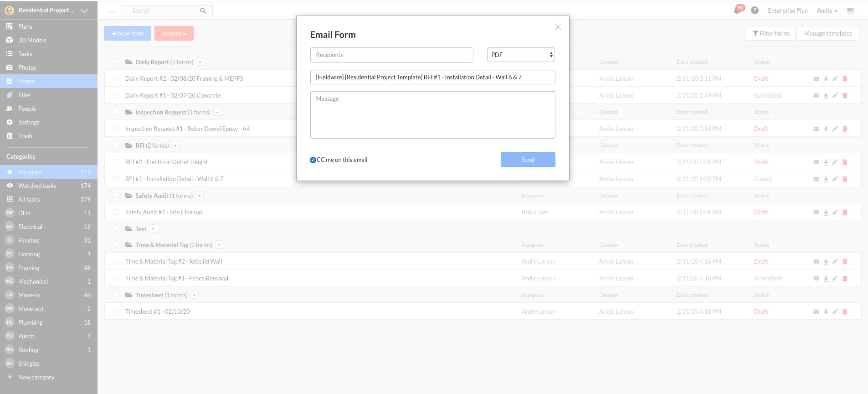
Task: Click into the Recipients field
Action: (x=391, y=55)
